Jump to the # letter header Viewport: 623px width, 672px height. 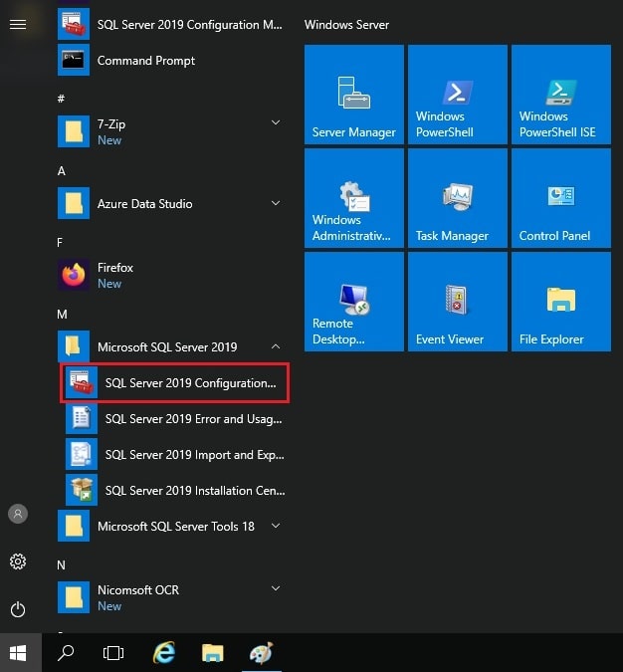click(x=61, y=99)
